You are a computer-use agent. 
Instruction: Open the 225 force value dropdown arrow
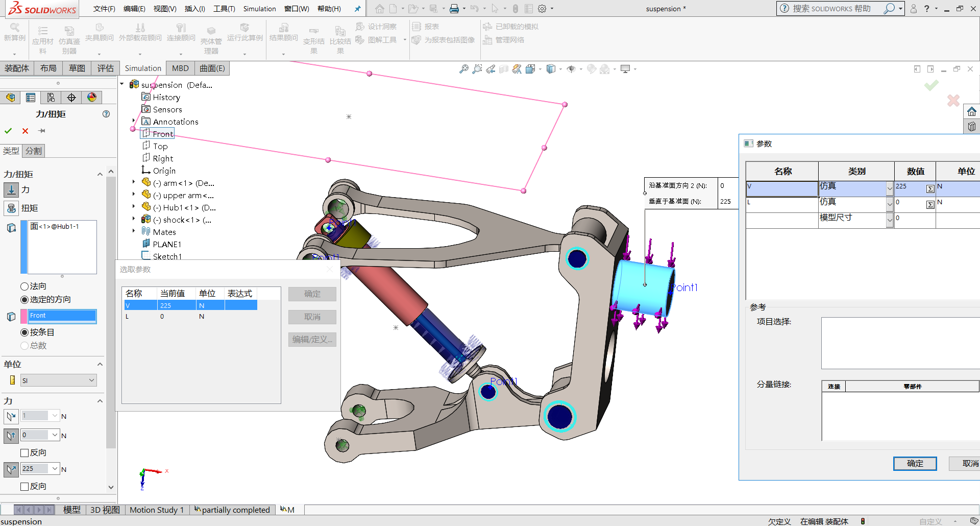(55, 469)
